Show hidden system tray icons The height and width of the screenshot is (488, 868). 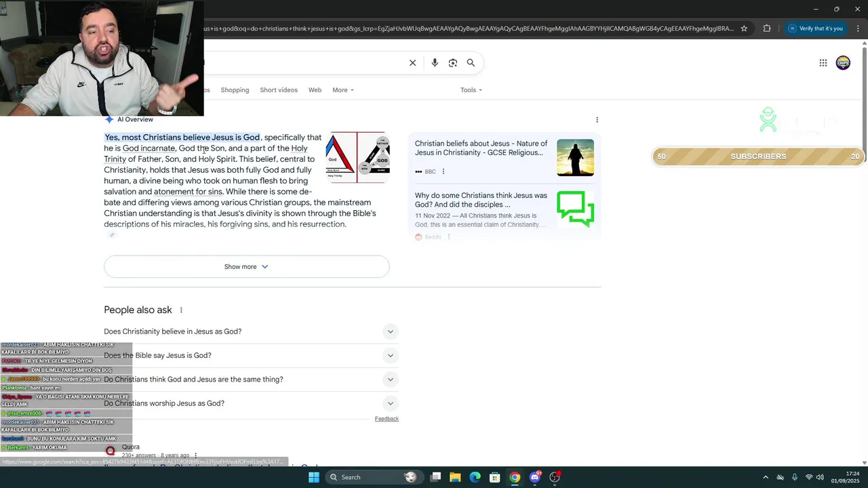click(x=766, y=477)
